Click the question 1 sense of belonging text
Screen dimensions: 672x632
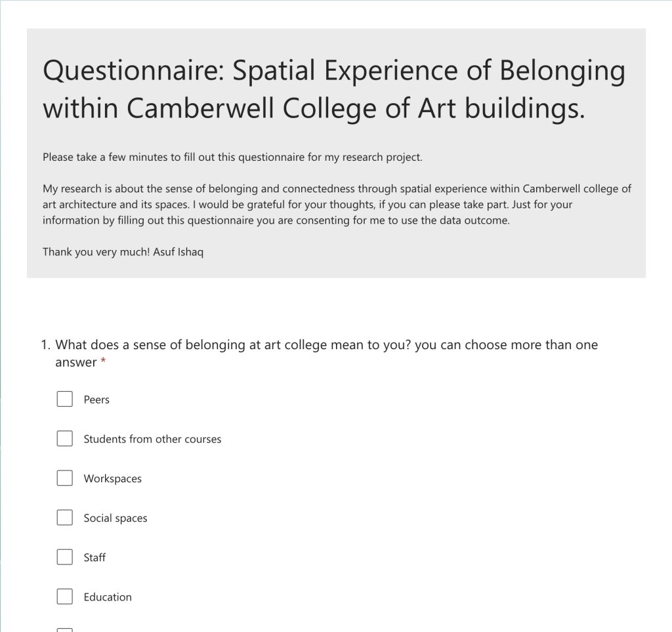[x=326, y=353]
